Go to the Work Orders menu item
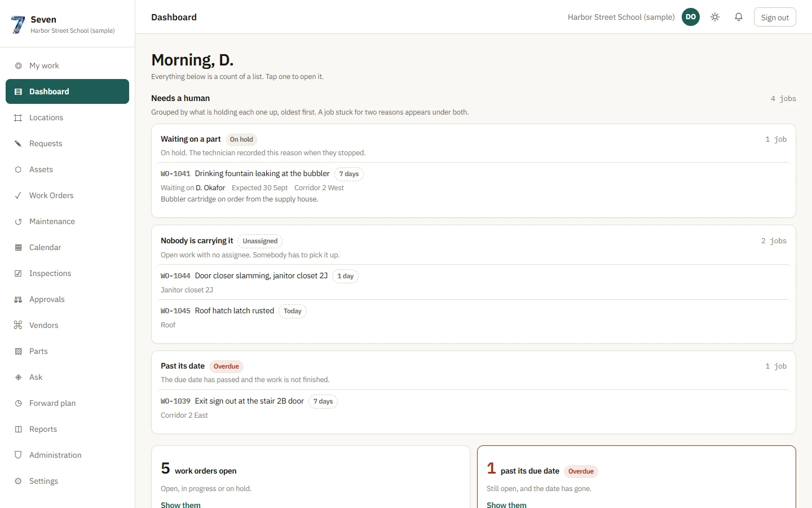Viewport: 812px width, 508px height. [x=67, y=195]
